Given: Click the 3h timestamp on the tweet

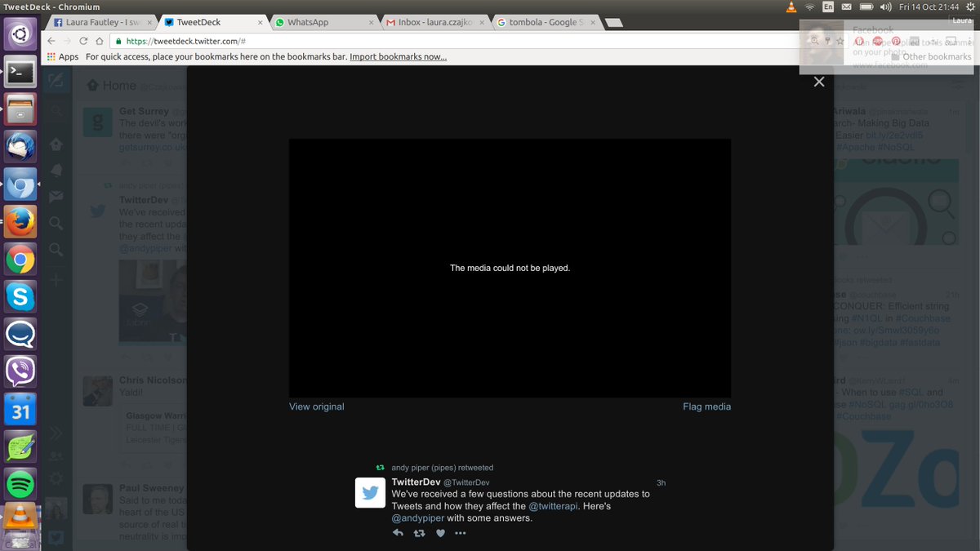Looking at the screenshot, I should click(661, 482).
